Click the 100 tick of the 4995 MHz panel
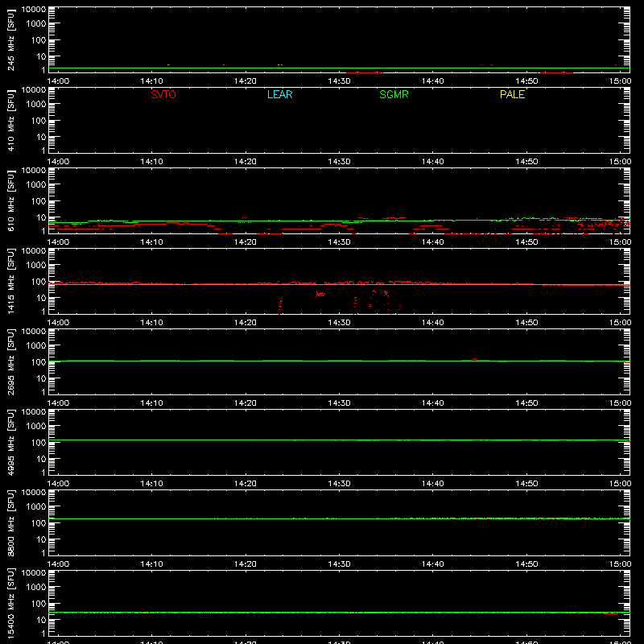Viewport: 644px width, 644px height. pyautogui.click(x=39, y=443)
